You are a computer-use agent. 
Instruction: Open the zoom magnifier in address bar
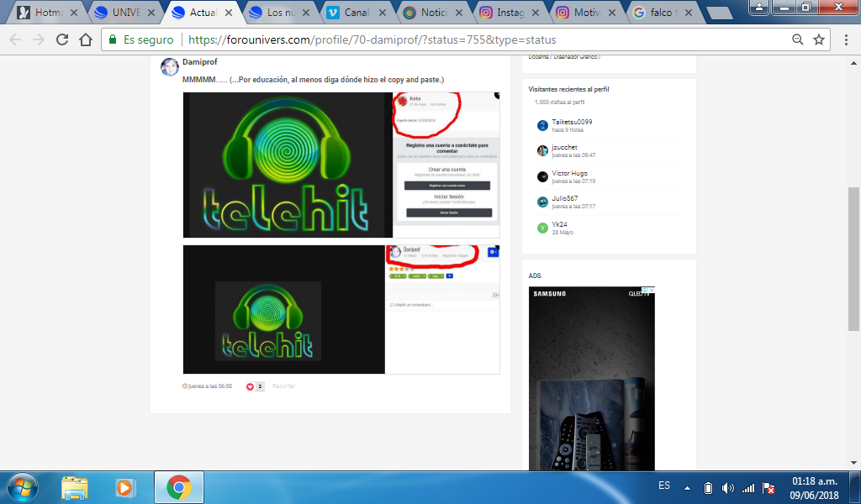797,39
